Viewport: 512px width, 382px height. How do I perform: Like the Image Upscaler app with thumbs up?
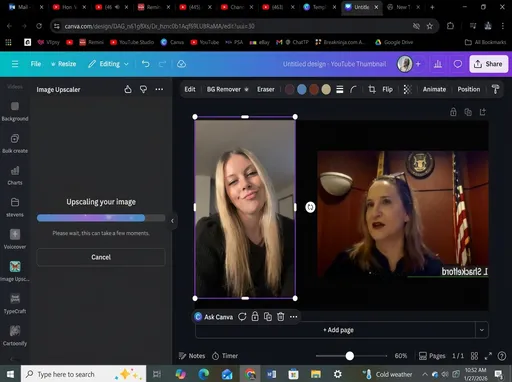(x=128, y=89)
